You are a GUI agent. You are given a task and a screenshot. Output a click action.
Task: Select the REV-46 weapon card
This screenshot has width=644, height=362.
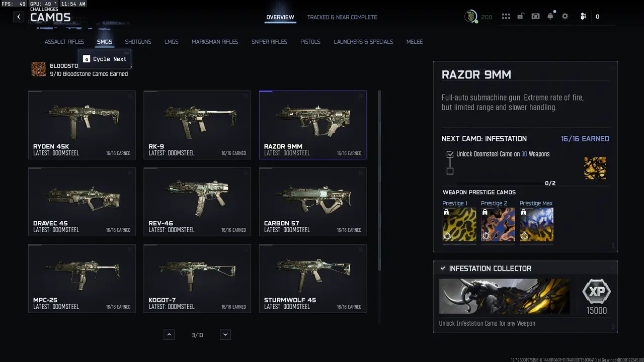pyautogui.click(x=197, y=202)
